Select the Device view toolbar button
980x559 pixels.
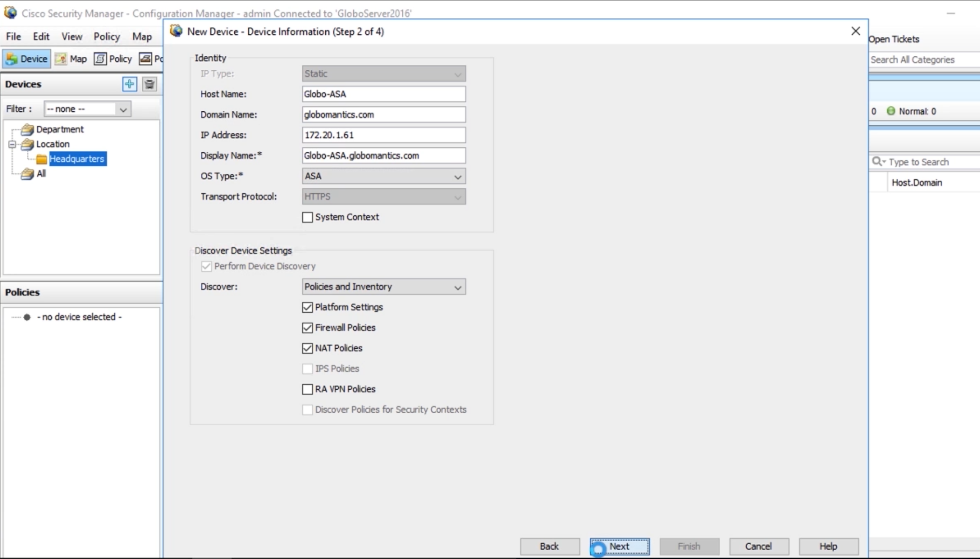click(x=27, y=59)
